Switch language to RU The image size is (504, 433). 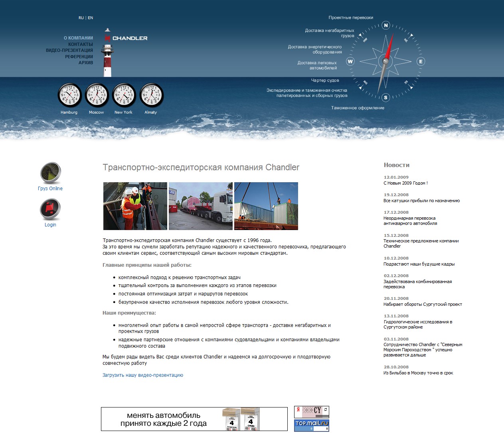(81, 18)
